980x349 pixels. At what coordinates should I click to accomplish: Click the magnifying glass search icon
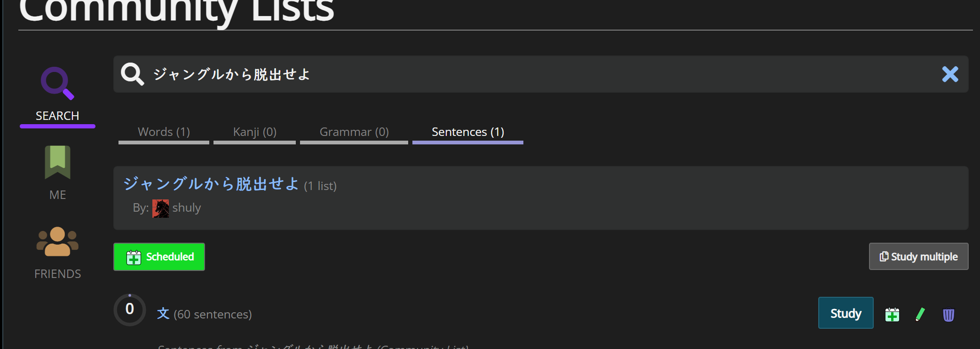click(132, 74)
